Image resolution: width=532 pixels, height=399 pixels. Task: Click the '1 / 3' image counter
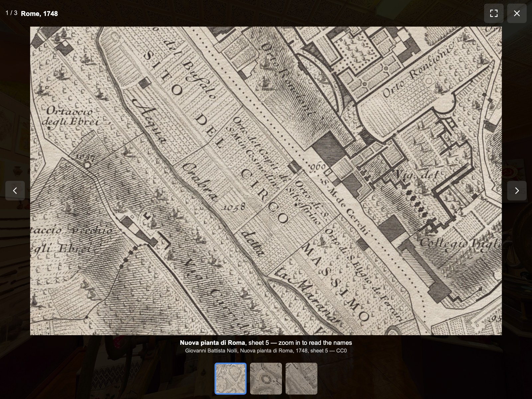11,13
